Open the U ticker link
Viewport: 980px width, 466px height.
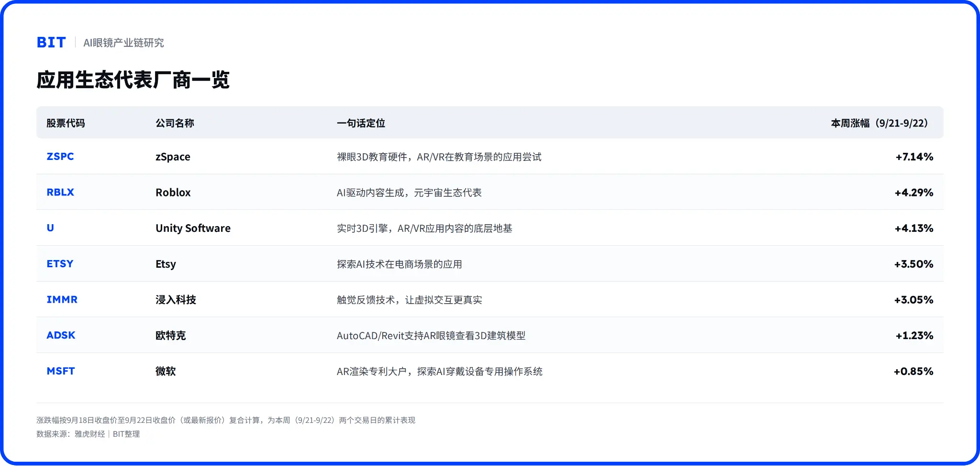50,228
